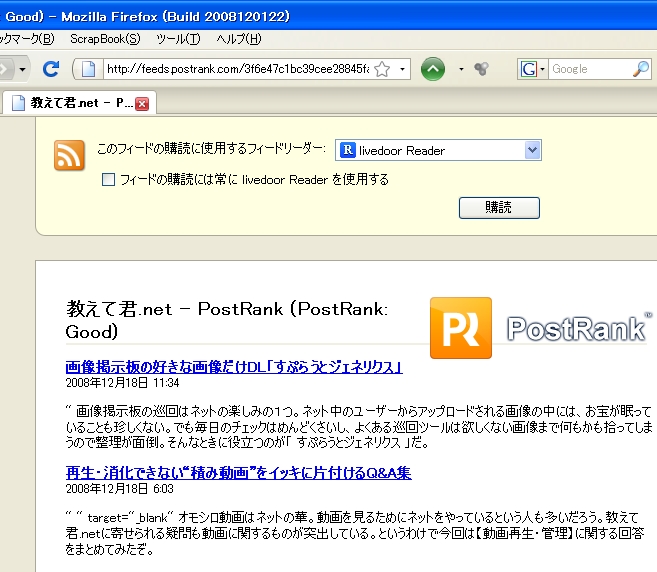Open the ScrapBook menu
Image resolution: width=657 pixels, height=572 pixels.
tap(105, 39)
